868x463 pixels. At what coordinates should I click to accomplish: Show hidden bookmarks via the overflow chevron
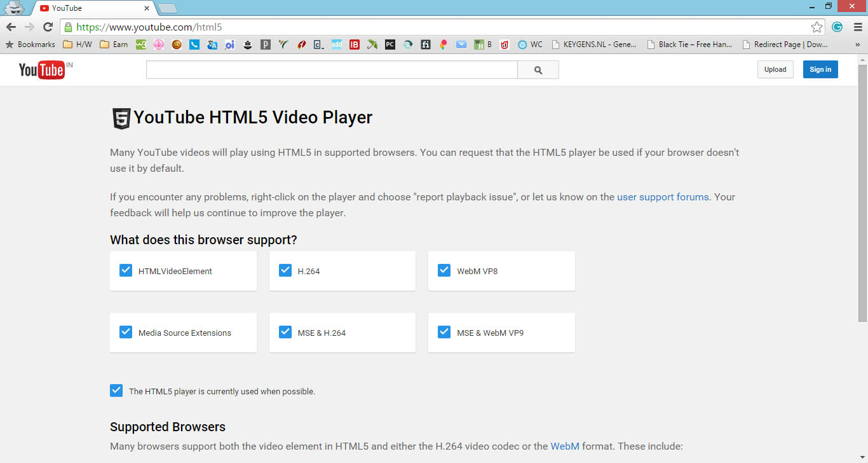coord(857,45)
